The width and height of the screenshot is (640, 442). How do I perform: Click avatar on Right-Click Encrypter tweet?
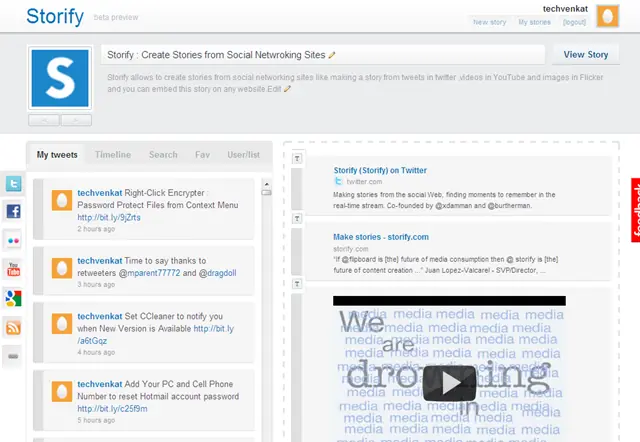(62, 200)
